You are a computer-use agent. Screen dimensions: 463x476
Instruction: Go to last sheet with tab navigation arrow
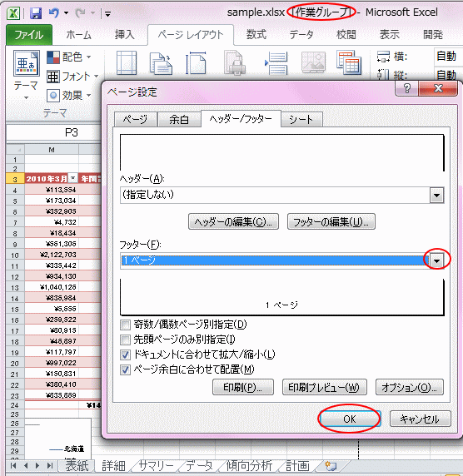pos(50,465)
